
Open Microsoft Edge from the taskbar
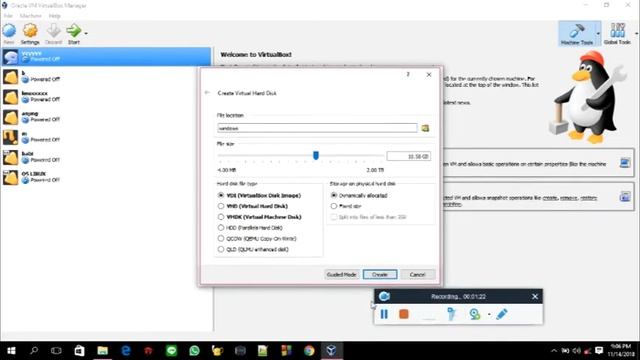tap(126, 351)
